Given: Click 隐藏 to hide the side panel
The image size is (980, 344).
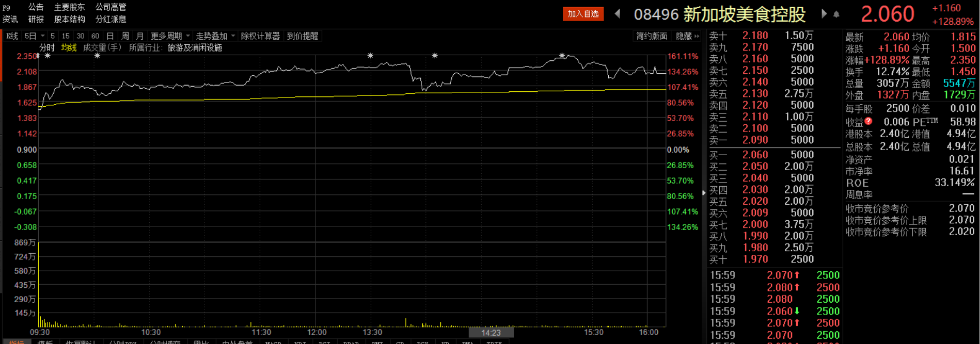Looking at the screenshot, I should point(687,36).
